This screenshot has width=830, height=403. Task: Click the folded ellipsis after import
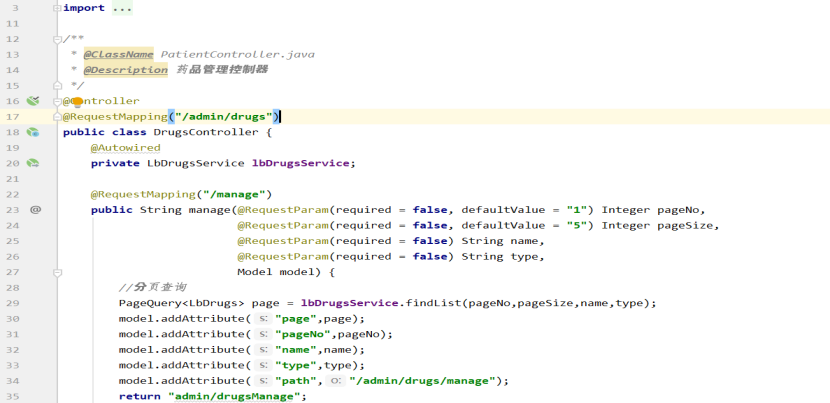click(x=122, y=8)
